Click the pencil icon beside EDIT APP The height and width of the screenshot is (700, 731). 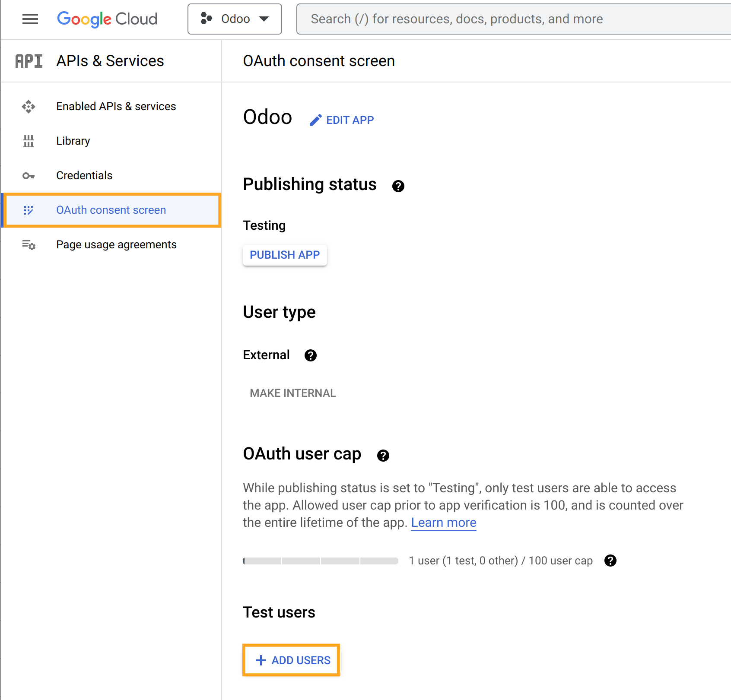tap(316, 120)
